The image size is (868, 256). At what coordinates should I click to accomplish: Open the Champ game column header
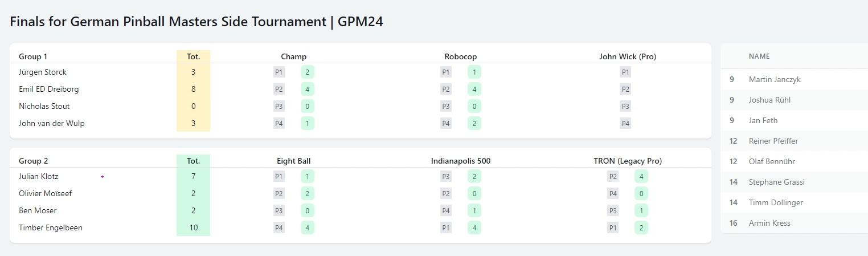[x=294, y=56]
